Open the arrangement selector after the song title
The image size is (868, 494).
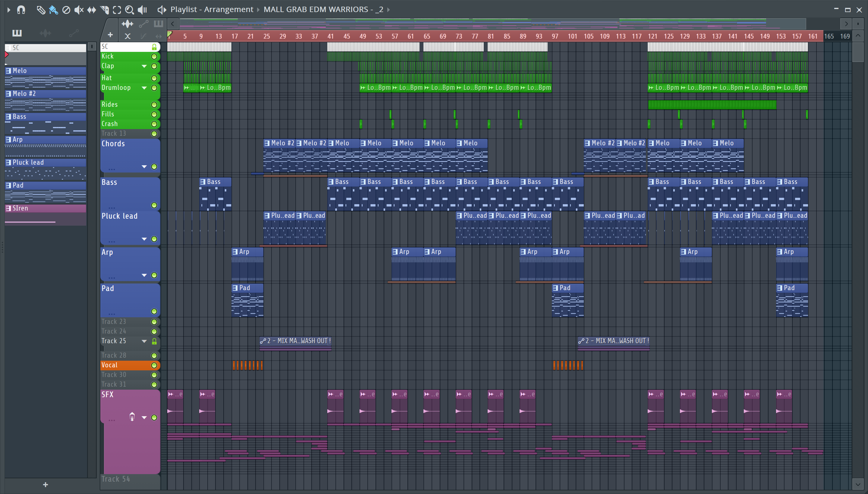tap(388, 10)
